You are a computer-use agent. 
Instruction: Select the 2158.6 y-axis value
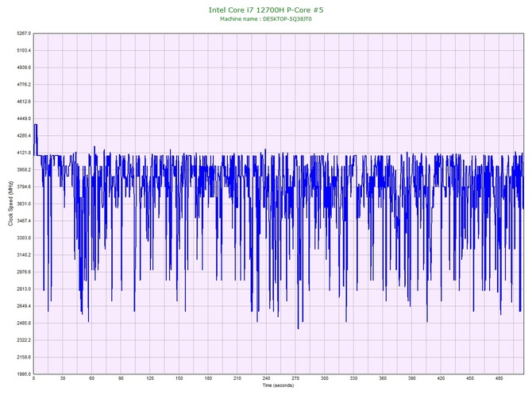coord(24,357)
